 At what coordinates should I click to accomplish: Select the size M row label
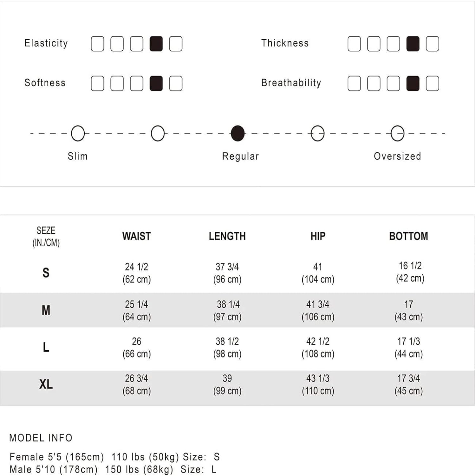coord(46,310)
